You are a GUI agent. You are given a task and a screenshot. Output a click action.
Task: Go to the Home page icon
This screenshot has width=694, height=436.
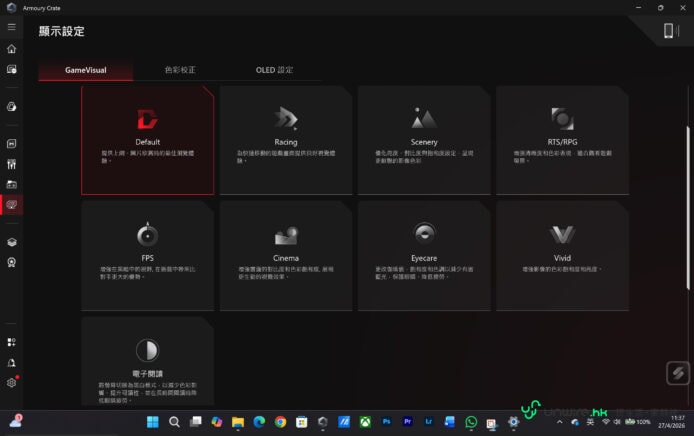[x=12, y=49]
